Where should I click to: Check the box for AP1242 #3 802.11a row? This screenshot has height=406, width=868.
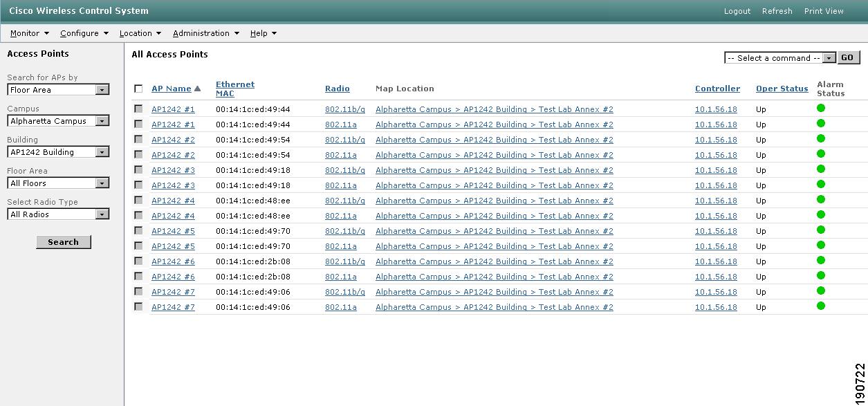click(x=138, y=185)
